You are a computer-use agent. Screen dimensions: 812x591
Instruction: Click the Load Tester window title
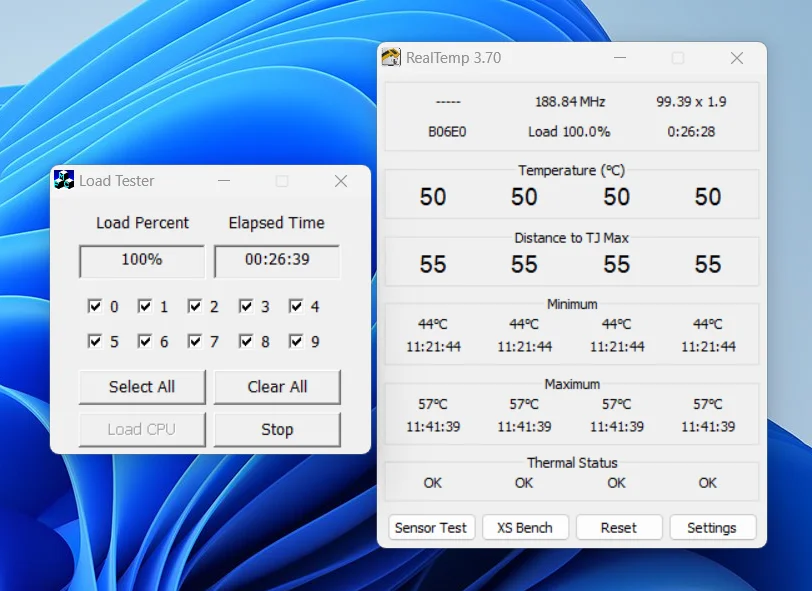pyautogui.click(x=117, y=181)
